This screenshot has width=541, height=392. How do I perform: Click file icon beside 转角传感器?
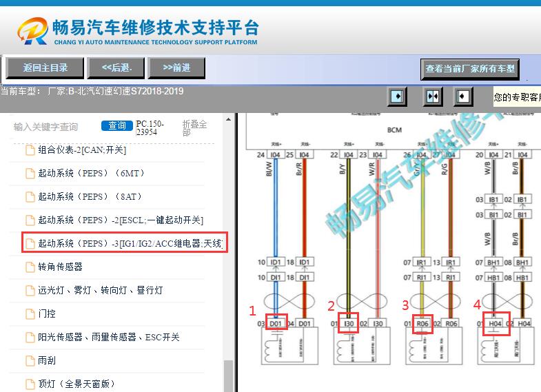point(30,267)
